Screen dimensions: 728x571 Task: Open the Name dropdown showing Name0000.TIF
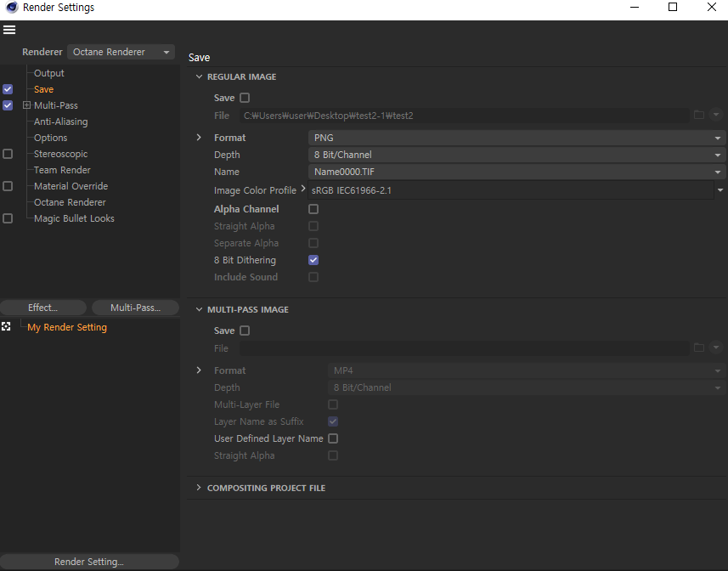[516, 172]
